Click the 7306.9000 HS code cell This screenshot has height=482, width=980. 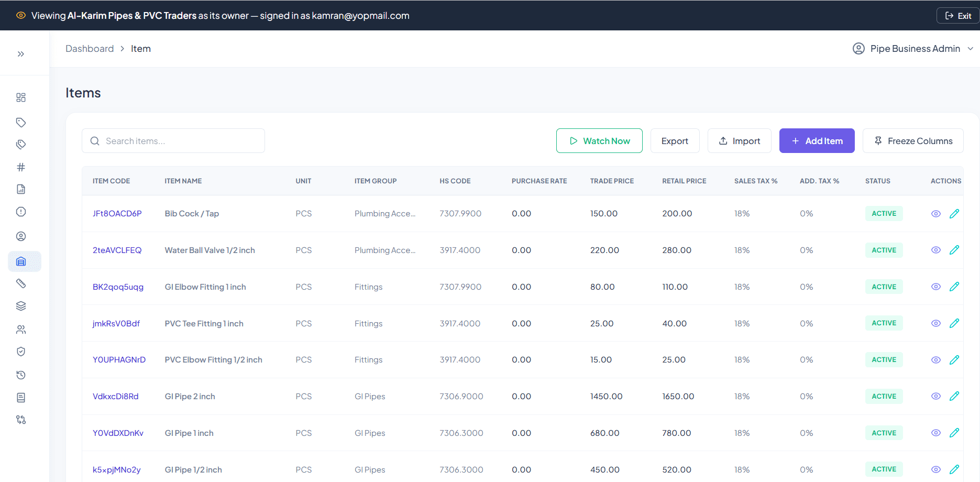(x=461, y=397)
